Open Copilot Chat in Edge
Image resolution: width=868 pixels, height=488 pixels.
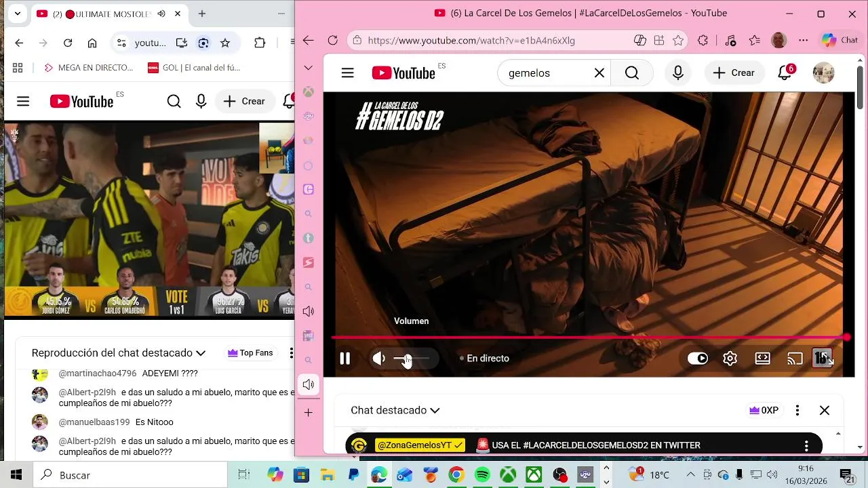[841, 40]
